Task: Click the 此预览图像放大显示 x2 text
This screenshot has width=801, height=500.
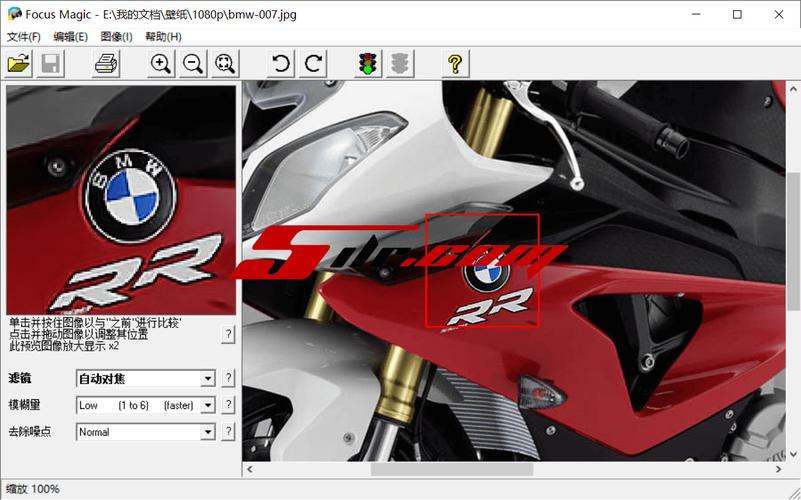Action: [x=64, y=346]
